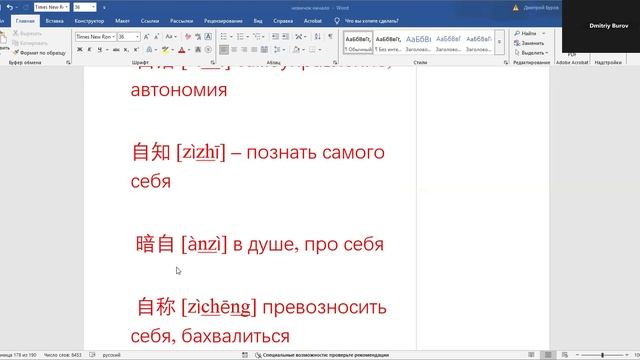640x360 pixels.
Task: Click the zoom slider in status bar
Action: [602, 355]
